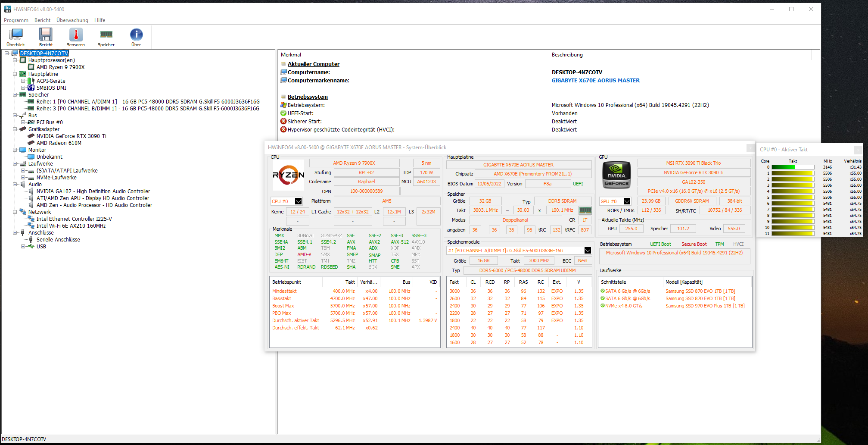868x445 pixels.
Task: Select the USB icon in the device tree
Action: (31, 247)
